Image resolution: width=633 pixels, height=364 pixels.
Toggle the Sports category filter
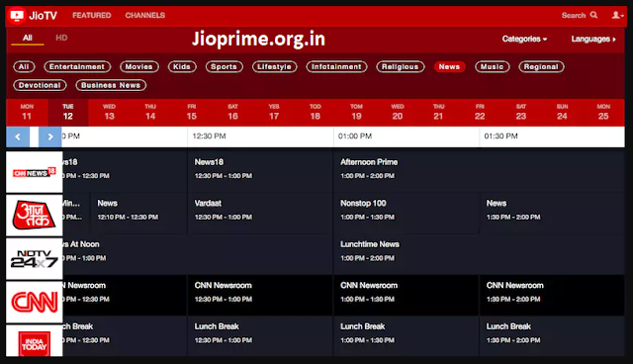point(225,66)
